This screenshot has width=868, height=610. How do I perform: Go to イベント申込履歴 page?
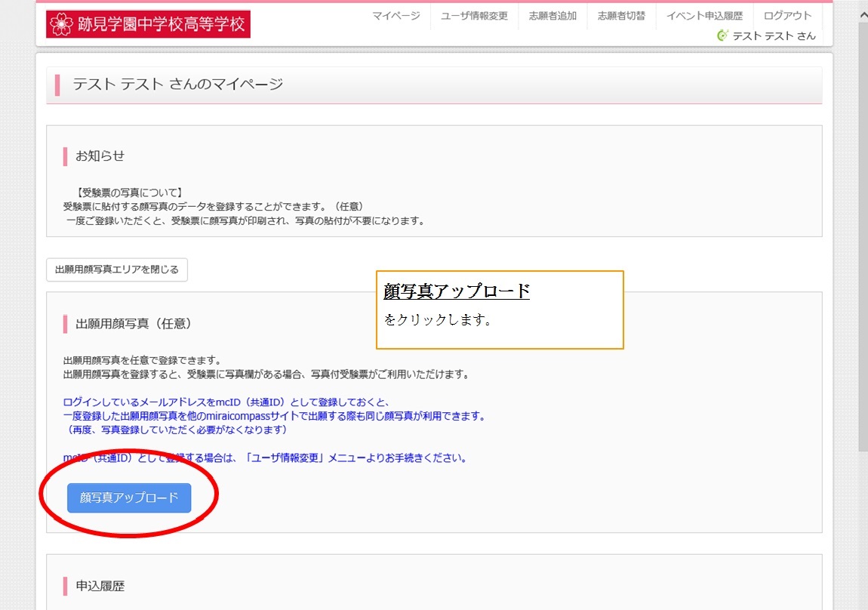tap(704, 16)
